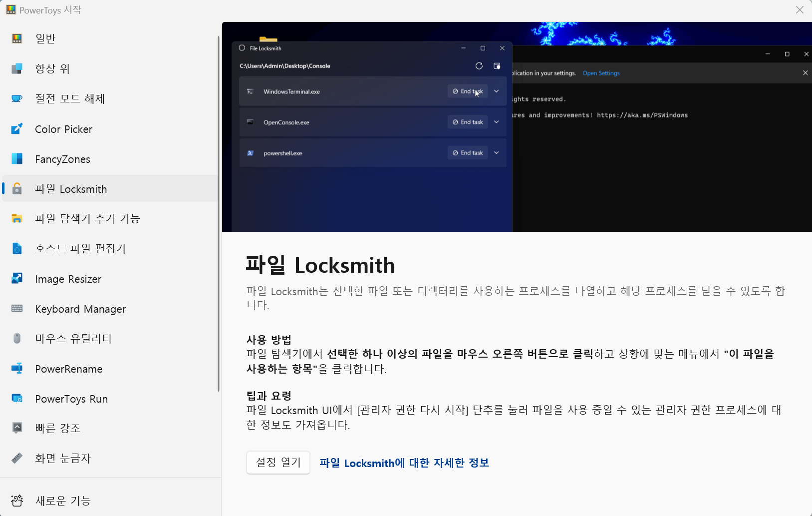Open 호스트 파일 편집기 page

click(110, 248)
